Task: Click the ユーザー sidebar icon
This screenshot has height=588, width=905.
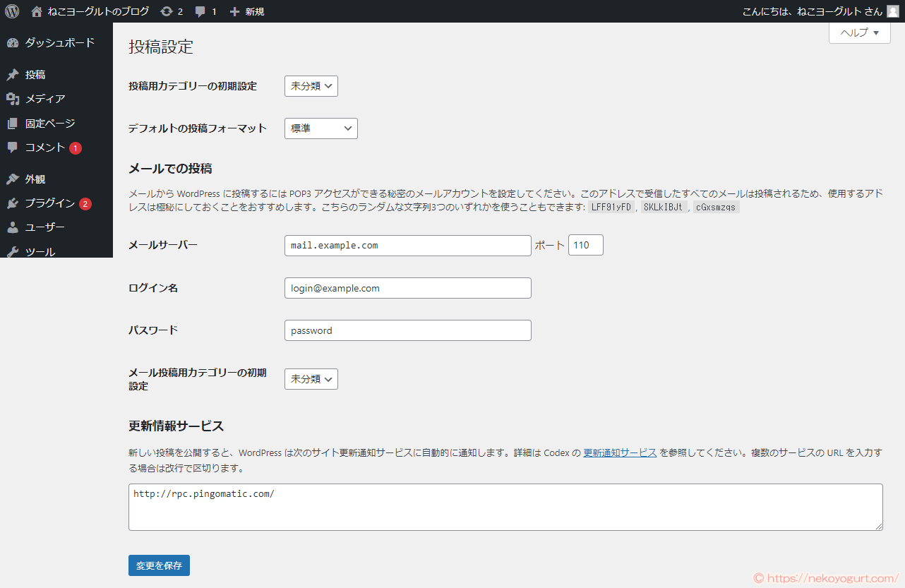Action: [12, 227]
